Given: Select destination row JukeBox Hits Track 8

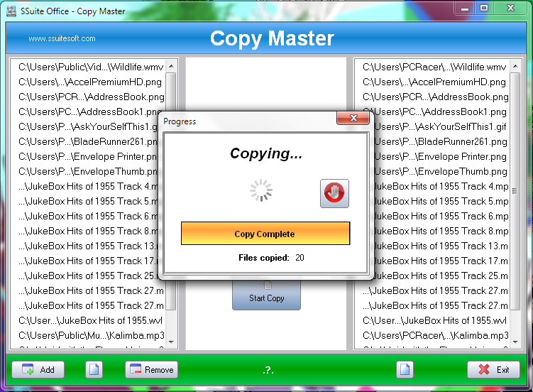Looking at the screenshot, I should (441, 232).
